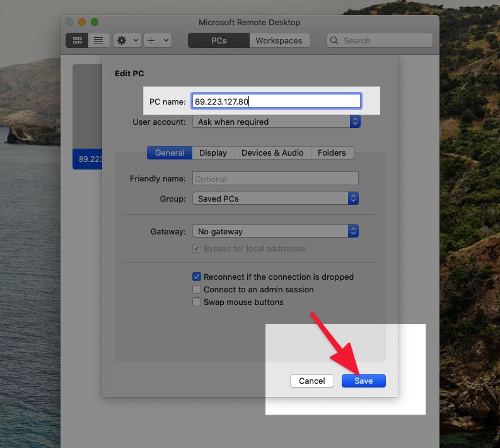Click the Friendly name field
This screenshot has width=500, height=448.
[276, 179]
